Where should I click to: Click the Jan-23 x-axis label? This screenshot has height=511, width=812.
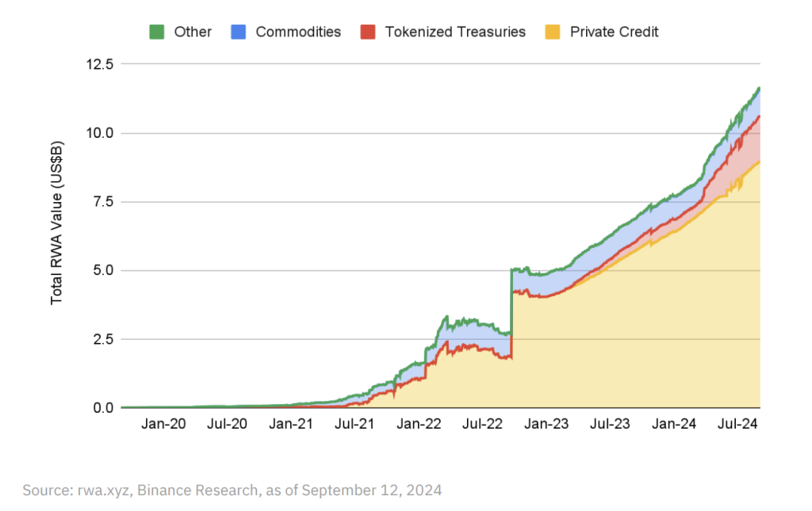(546, 425)
